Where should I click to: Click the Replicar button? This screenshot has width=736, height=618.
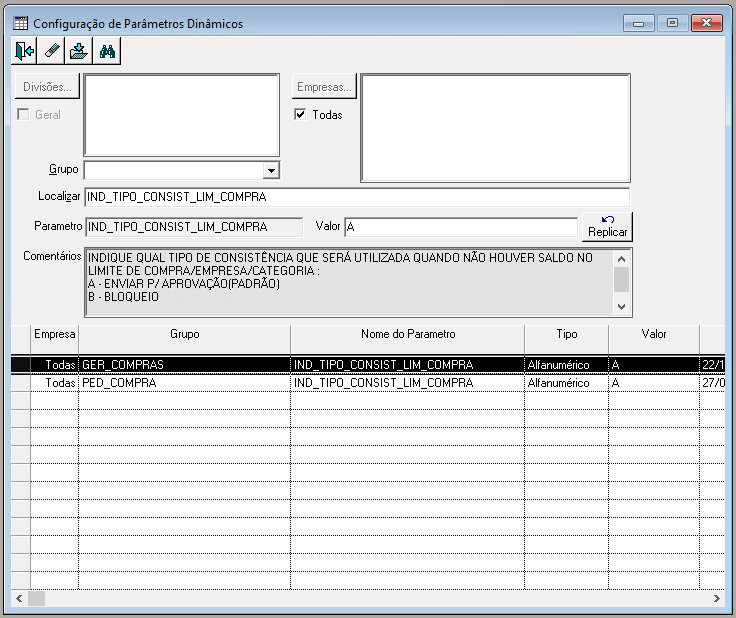click(x=607, y=227)
